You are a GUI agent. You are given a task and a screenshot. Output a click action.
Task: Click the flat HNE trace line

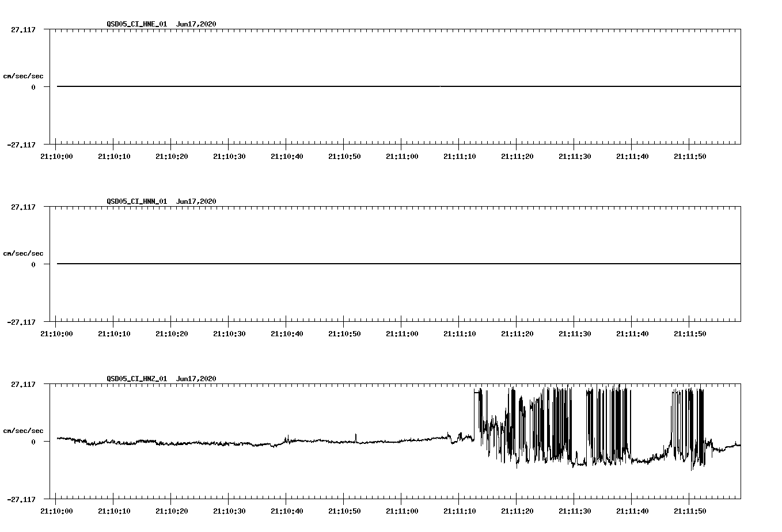click(398, 86)
